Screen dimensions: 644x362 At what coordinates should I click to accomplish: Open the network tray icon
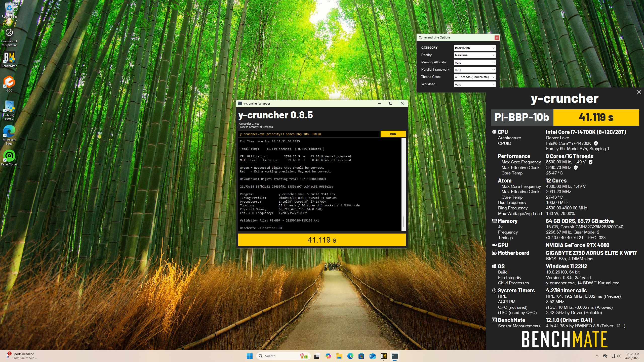click(613, 356)
